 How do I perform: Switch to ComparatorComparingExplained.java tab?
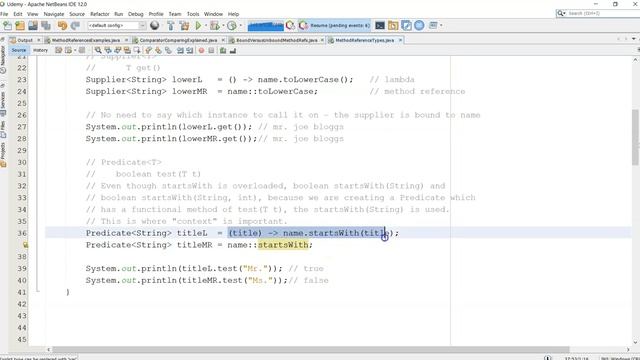pos(178,40)
